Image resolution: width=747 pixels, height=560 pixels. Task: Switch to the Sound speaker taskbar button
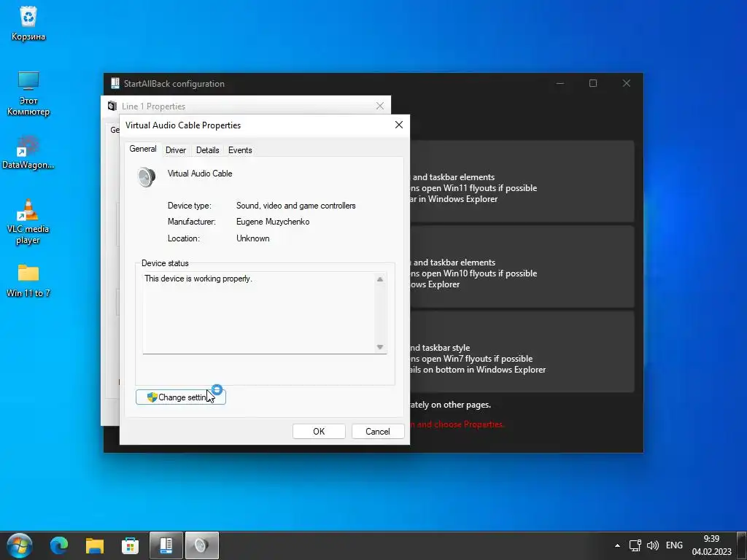coord(201,545)
